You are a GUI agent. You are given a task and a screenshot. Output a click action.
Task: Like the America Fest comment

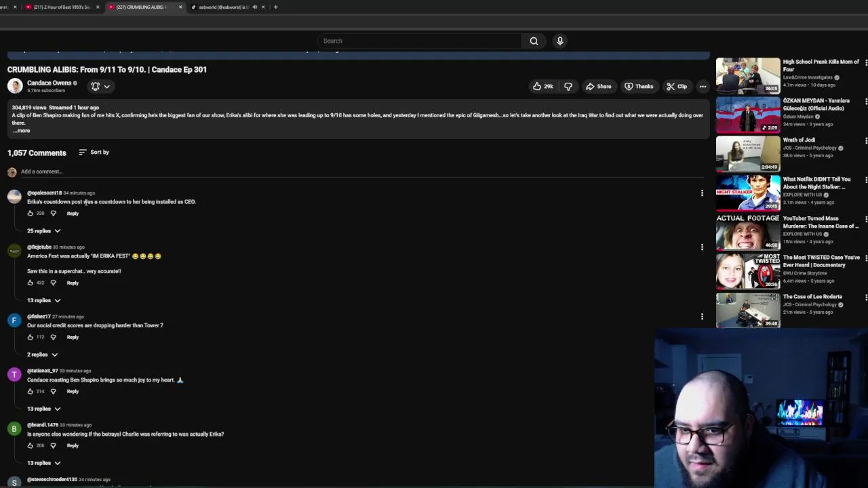pyautogui.click(x=30, y=283)
